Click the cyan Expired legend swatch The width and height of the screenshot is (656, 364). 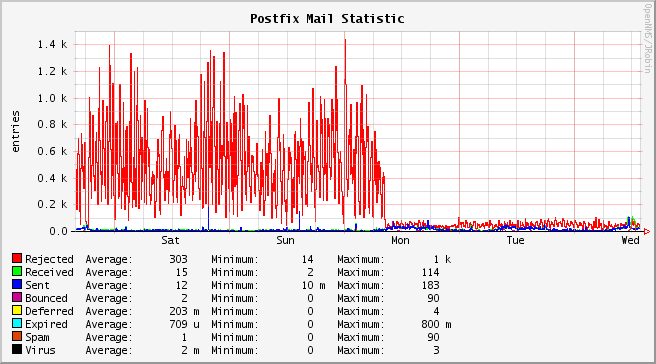click(x=17, y=323)
